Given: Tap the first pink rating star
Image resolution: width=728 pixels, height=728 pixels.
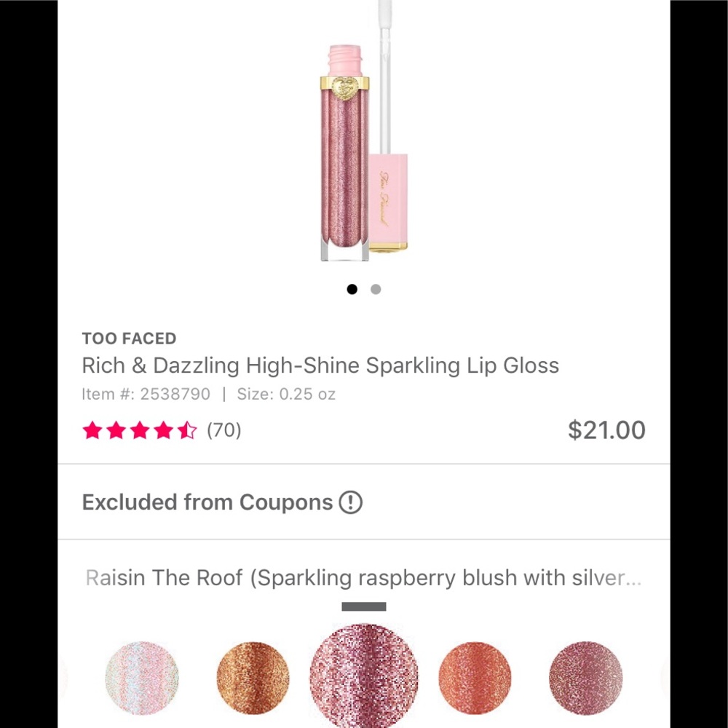Looking at the screenshot, I should [x=92, y=430].
